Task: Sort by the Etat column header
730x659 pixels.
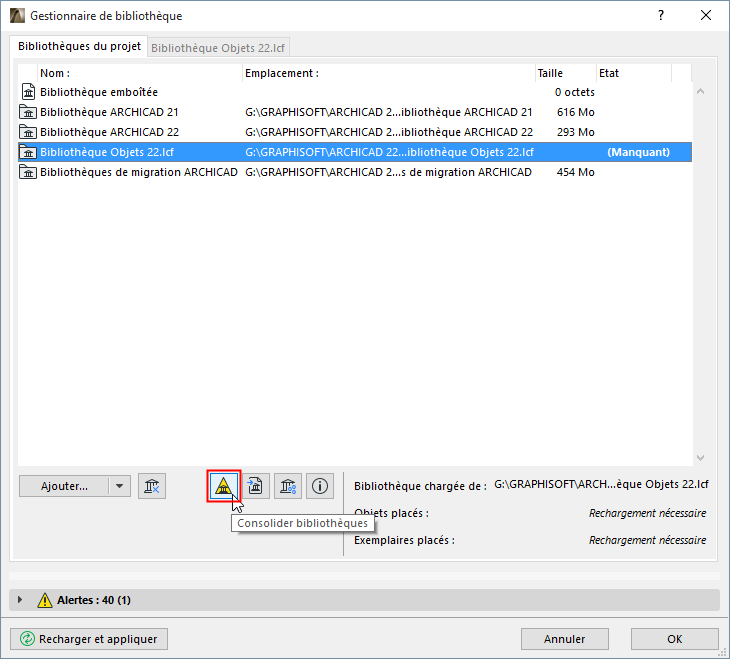Action: tap(634, 73)
